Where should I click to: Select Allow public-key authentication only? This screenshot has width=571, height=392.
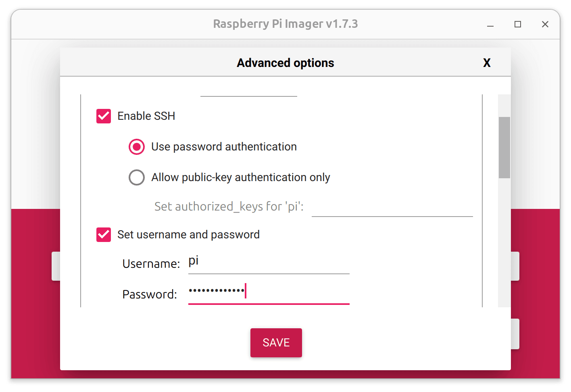(x=137, y=177)
